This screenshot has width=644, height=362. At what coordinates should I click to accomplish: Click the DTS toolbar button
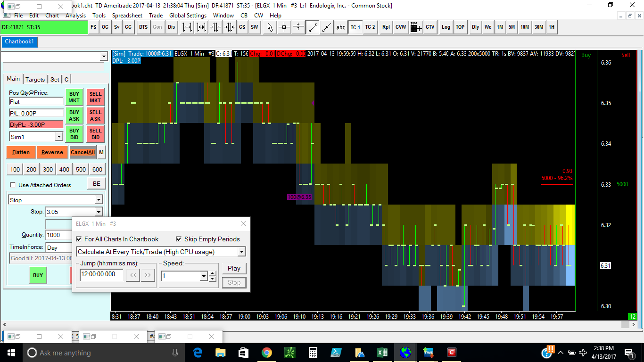tap(143, 27)
